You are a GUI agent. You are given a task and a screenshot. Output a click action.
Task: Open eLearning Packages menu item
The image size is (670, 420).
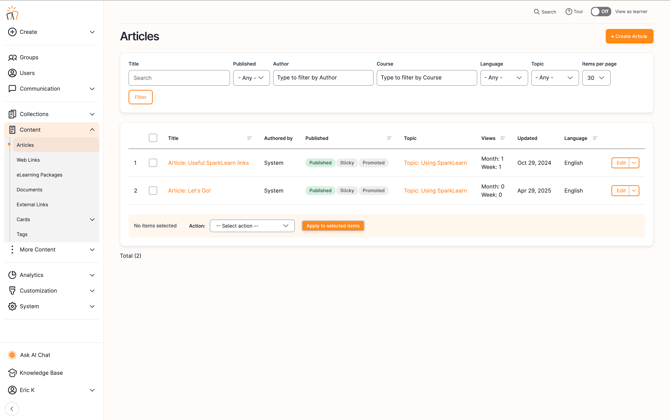coord(39,175)
